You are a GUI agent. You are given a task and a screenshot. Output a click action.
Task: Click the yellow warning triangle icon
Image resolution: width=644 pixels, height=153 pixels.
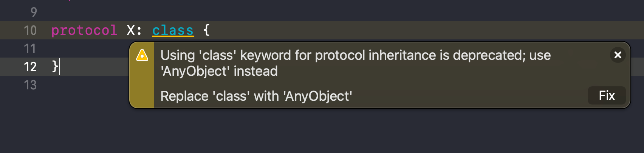[x=142, y=55]
